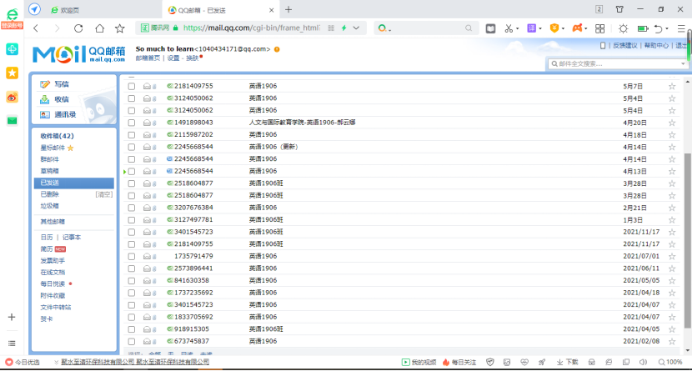Open the dropdown arrow beside orange shield
Screen dimensions: 693x371
(564, 29)
